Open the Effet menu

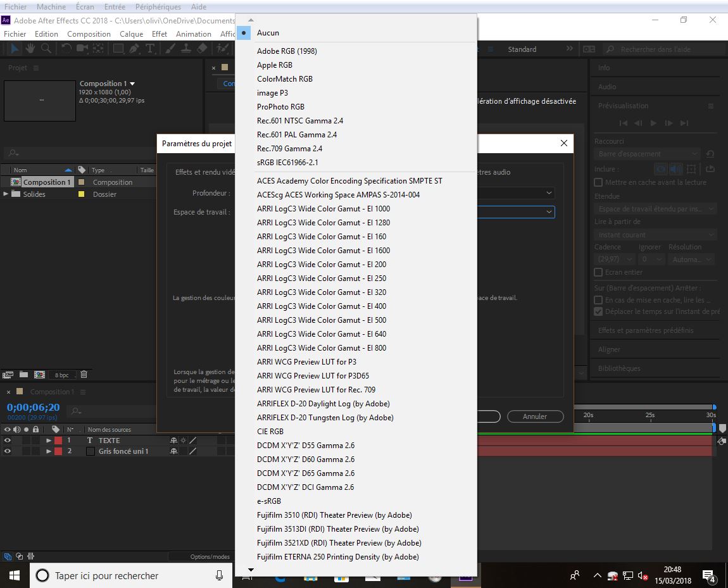point(160,34)
